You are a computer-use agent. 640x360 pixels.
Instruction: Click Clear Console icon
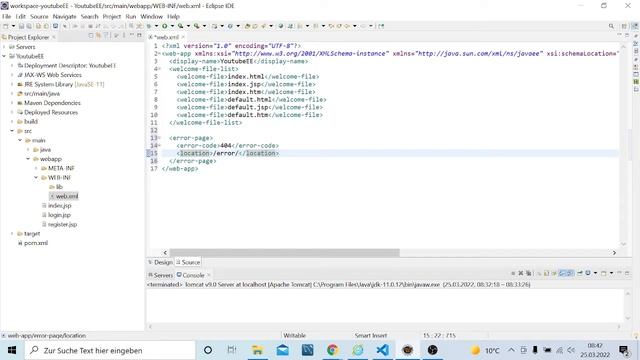point(539,273)
